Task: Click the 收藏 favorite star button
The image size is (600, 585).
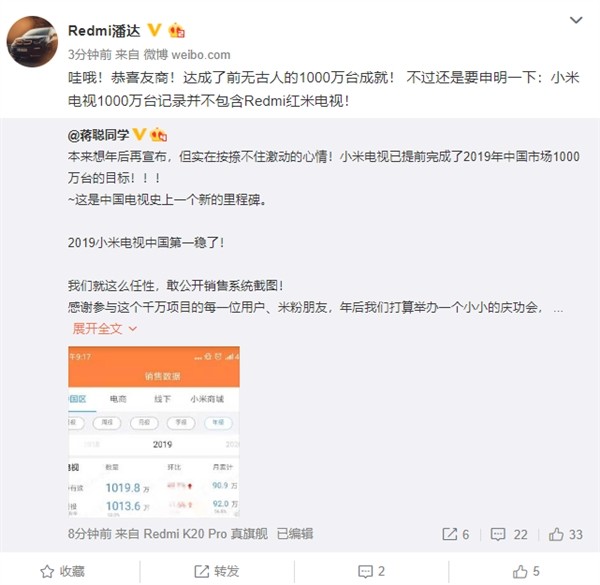Action: tap(62, 571)
